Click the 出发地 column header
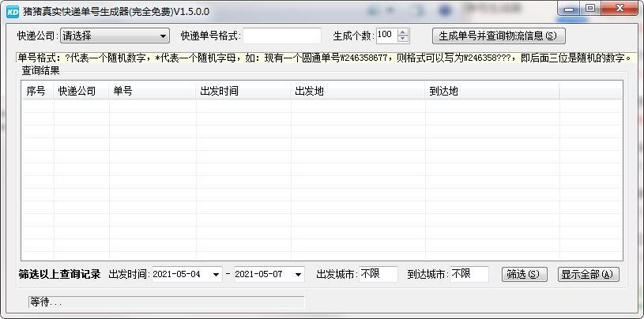644x319 pixels. click(x=358, y=91)
